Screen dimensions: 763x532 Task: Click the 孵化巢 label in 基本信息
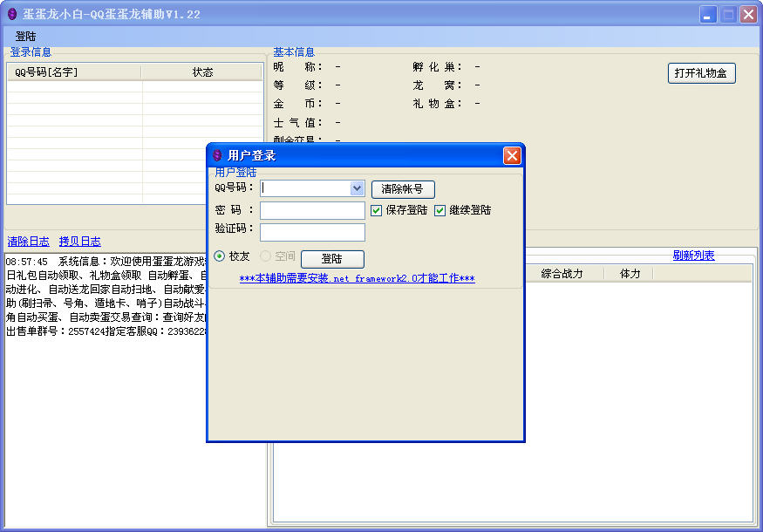(x=437, y=66)
